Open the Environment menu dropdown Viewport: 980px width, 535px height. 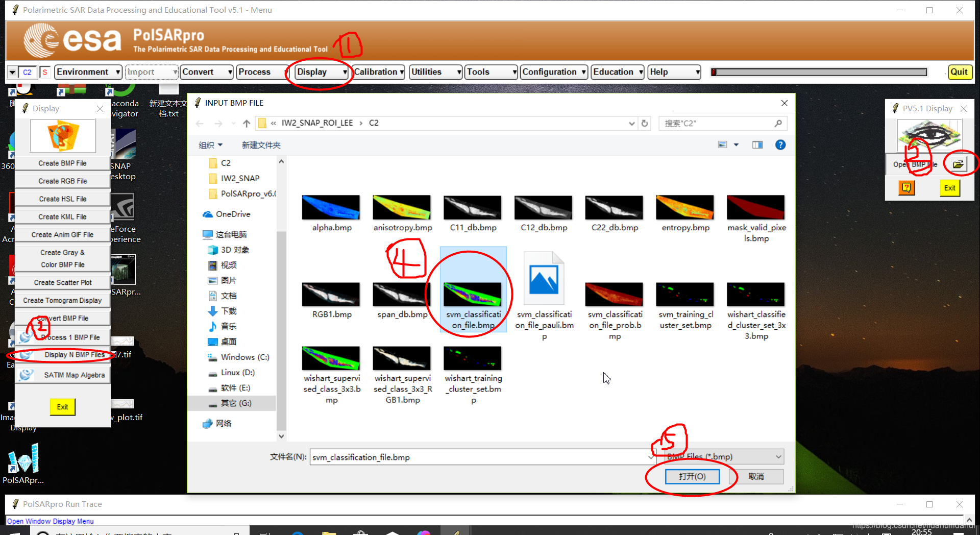coord(88,72)
